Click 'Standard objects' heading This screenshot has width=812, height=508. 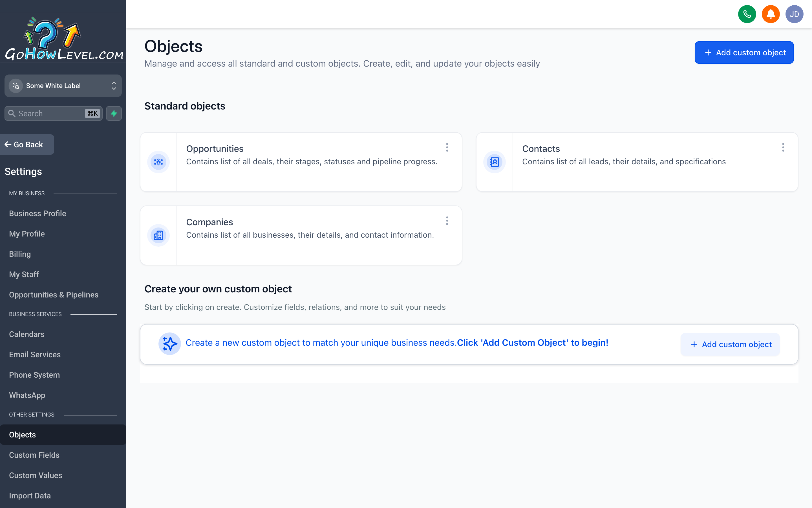coord(185,106)
